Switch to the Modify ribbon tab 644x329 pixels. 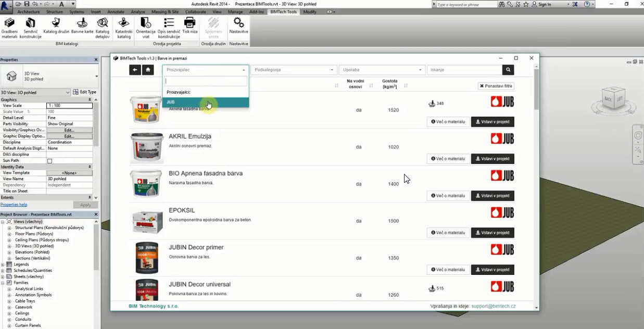click(x=310, y=11)
